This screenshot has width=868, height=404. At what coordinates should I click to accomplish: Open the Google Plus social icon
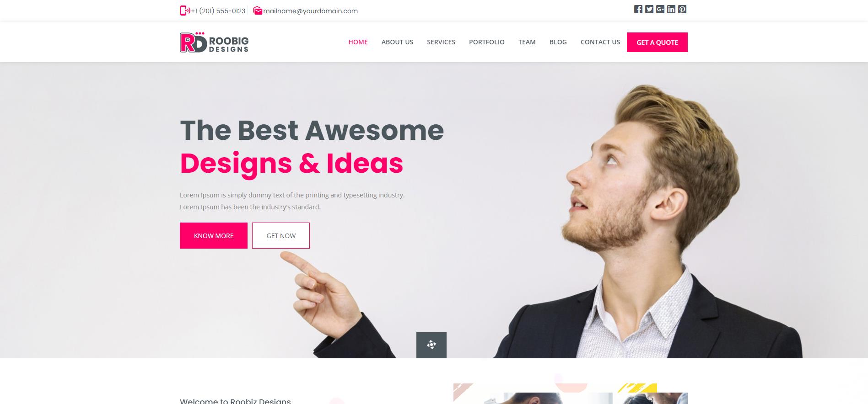click(x=660, y=9)
